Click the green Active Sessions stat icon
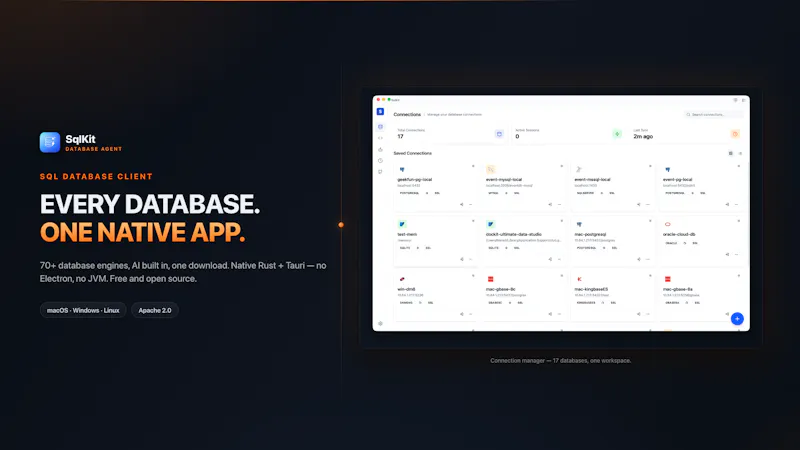This screenshot has height=450, width=800. point(617,134)
